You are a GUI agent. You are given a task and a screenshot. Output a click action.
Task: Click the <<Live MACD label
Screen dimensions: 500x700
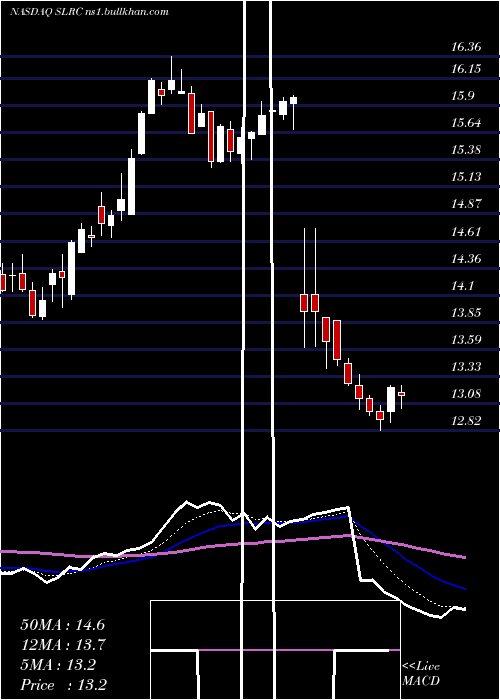click(421, 673)
